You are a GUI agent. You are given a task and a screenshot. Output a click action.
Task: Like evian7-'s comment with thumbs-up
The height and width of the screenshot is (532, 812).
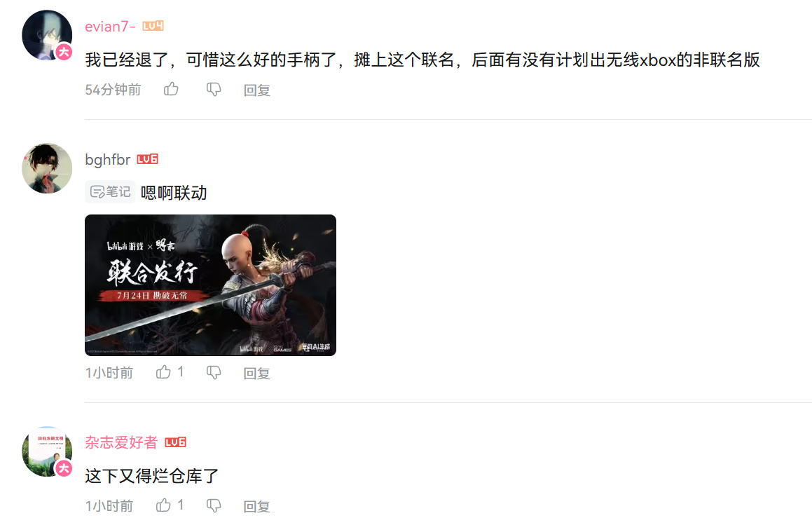pyautogui.click(x=171, y=89)
